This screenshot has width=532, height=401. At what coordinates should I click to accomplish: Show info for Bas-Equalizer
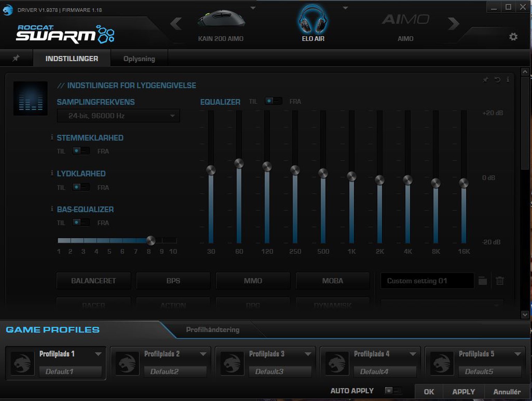tap(52, 209)
